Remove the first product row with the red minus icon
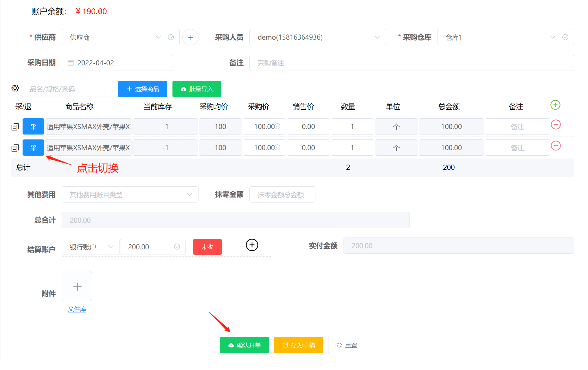The height and width of the screenshot is (370, 588). pos(556,125)
